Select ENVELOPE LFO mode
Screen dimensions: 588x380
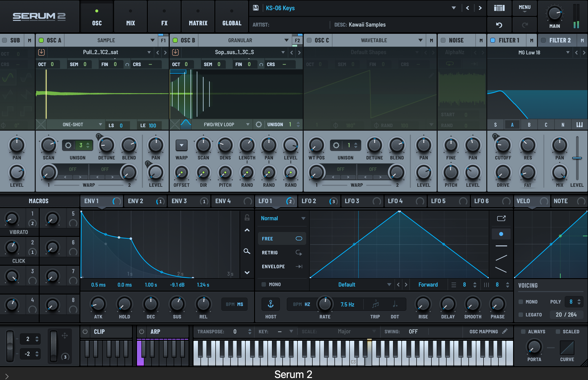click(282, 266)
